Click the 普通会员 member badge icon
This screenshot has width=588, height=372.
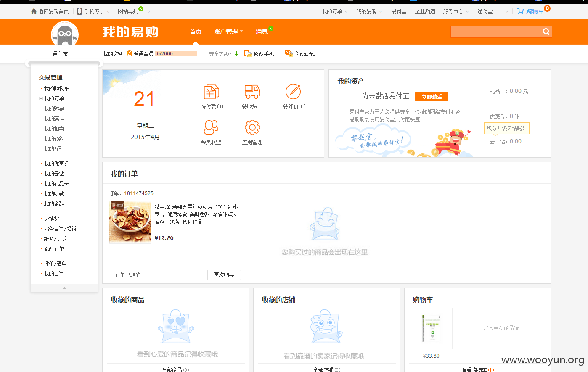[130, 54]
